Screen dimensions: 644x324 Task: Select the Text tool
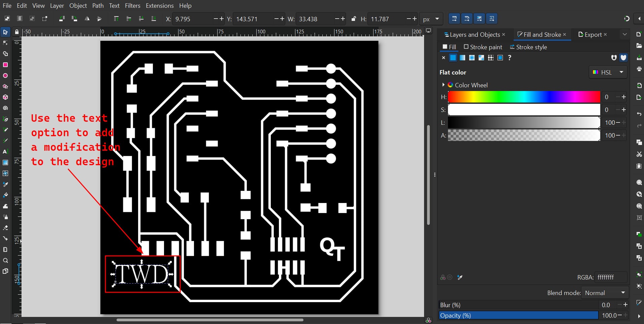(5, 152)
